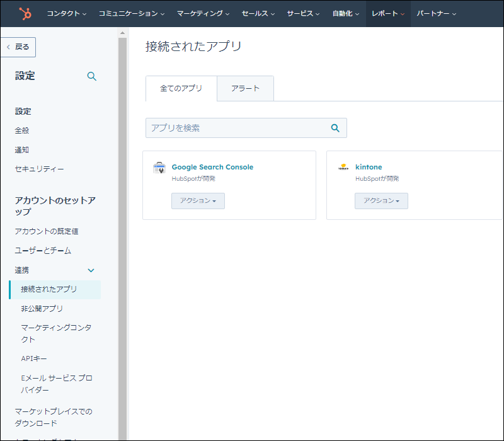Click the HubSpot sprocket logo
504x441 pixels.
tap(25, 13)
